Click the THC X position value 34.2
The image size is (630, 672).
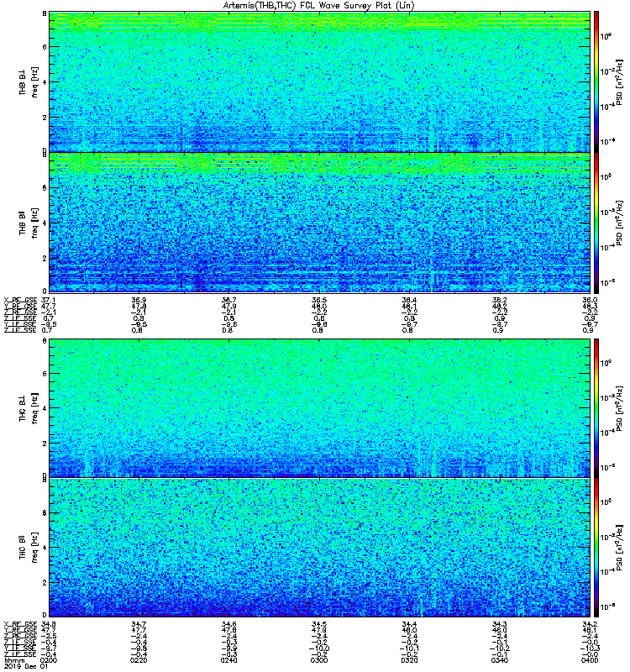590,624
